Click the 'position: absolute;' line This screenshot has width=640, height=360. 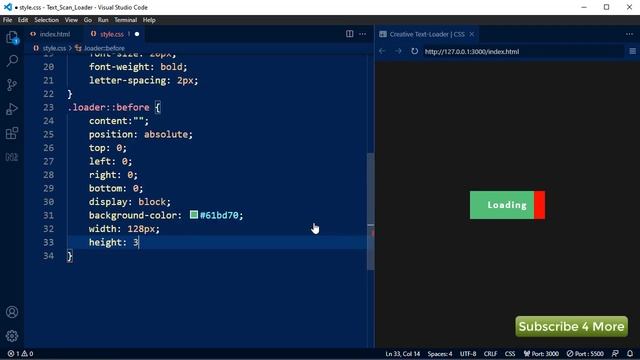140,134
